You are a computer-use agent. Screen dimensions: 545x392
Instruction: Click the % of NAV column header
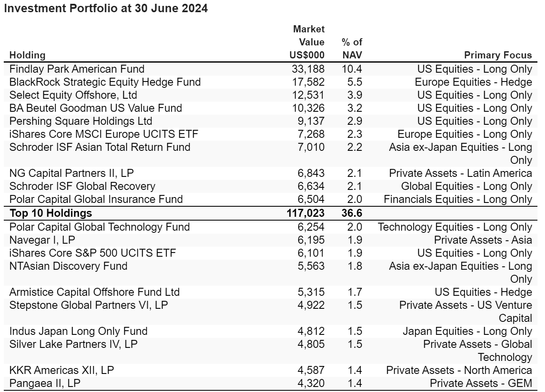[x=352, y=49]
